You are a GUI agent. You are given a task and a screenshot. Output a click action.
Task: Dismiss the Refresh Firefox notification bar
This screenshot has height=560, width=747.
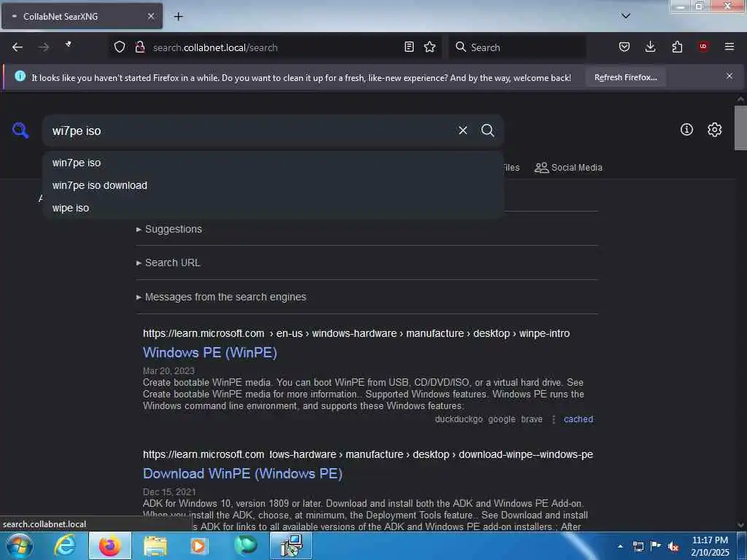(x=729, y=76)
